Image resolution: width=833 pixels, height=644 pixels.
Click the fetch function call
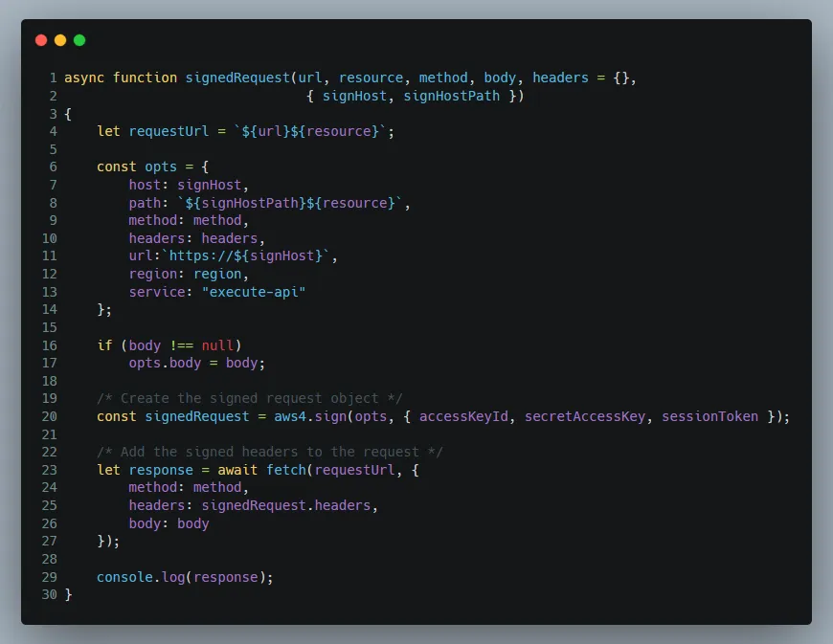pyautogui.click(x=286, y=470)
